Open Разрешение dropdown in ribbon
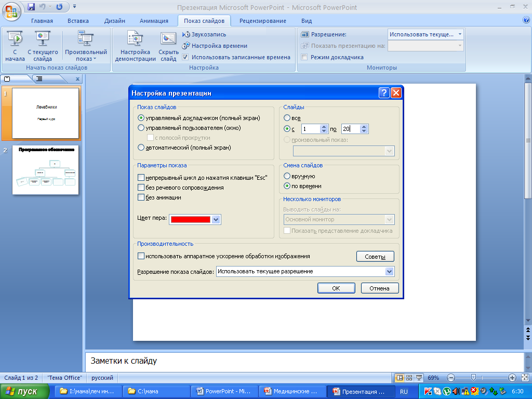This screenshot has height=399, width=532. click(x=460, y=34)
